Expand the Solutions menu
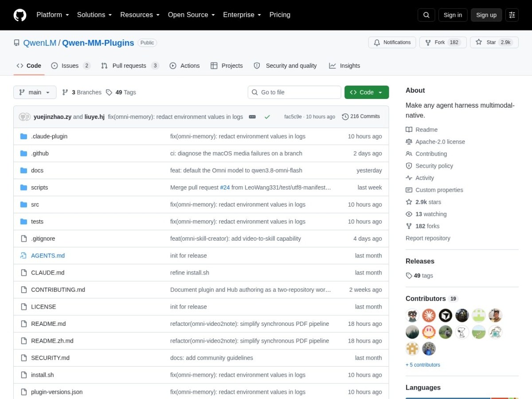This screenshot has width=532, height=399. click(94, 15)
